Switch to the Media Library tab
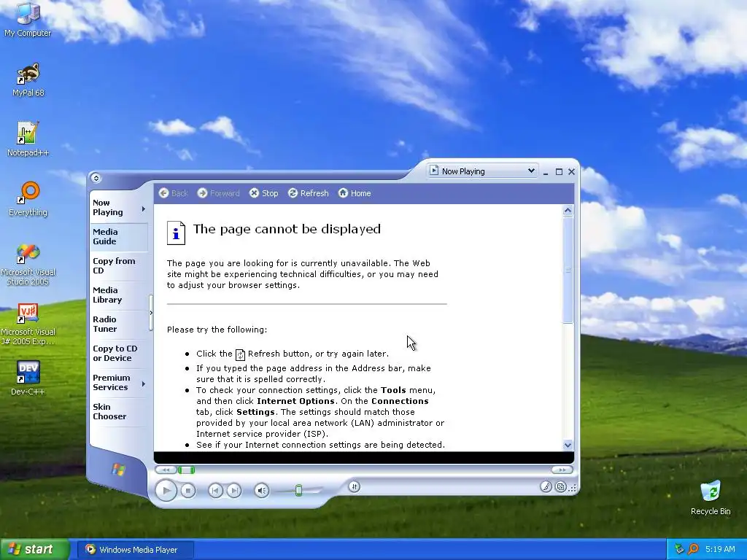Viewport: 747px width, 560px height. click(119, 295)
